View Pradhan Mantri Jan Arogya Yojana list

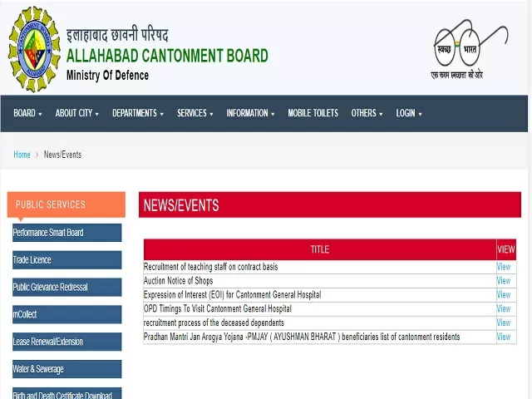pyautogui.click(x=504, y=337)
